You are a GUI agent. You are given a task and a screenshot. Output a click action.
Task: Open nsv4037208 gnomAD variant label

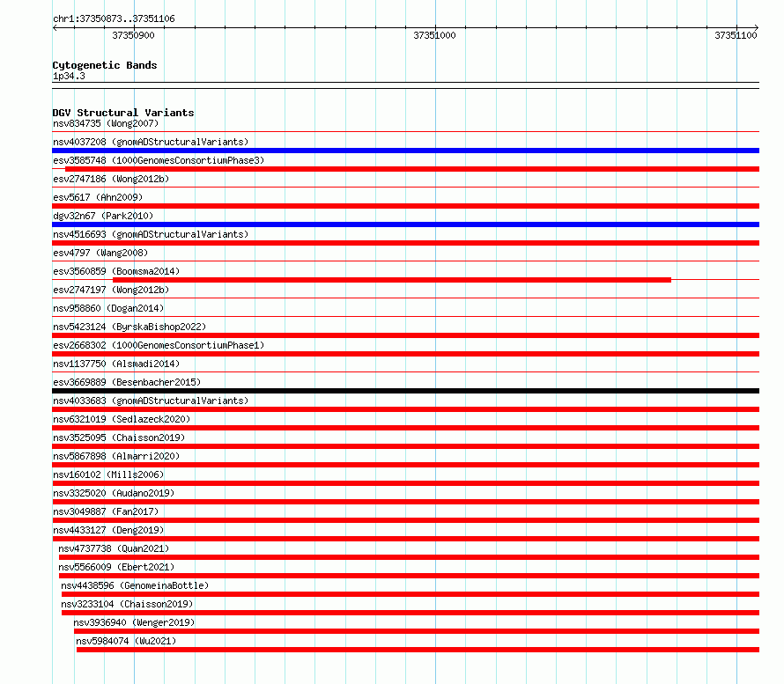click(151, 142)
